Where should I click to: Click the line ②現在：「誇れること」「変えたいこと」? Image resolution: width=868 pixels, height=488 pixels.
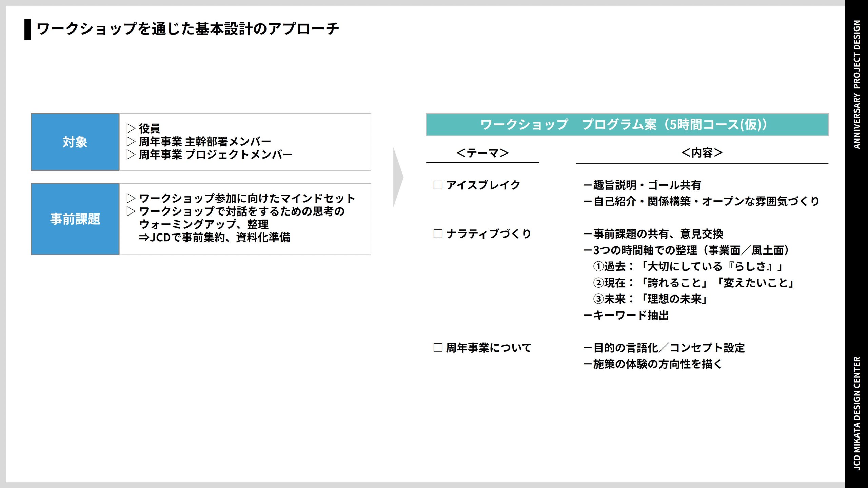tap(694, 283)
